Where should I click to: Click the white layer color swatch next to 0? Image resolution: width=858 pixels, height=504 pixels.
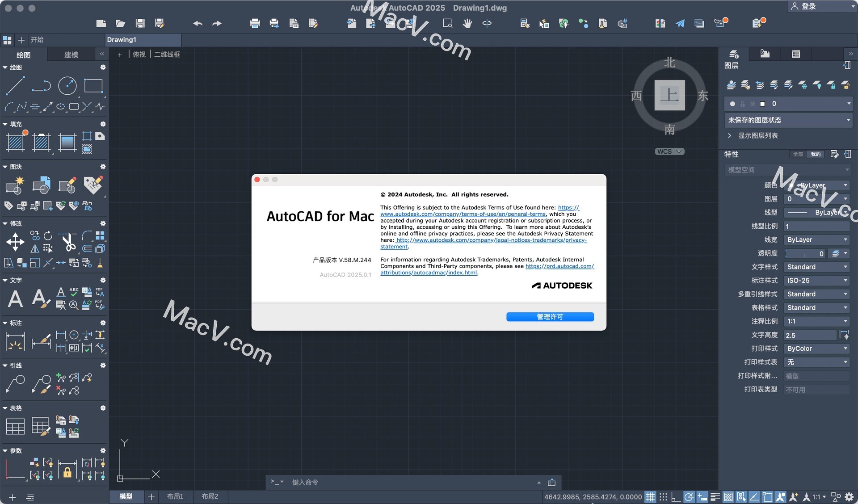point(762,104)
